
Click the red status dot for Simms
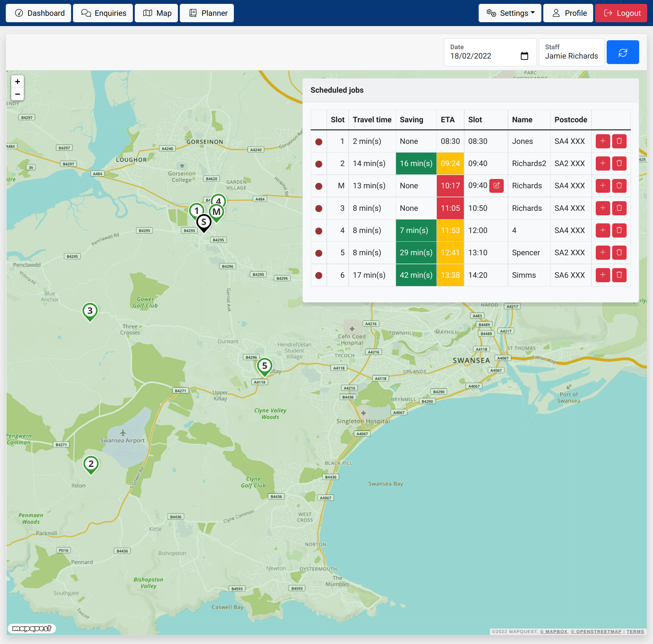pyautogui.click(x=319, y=276)
